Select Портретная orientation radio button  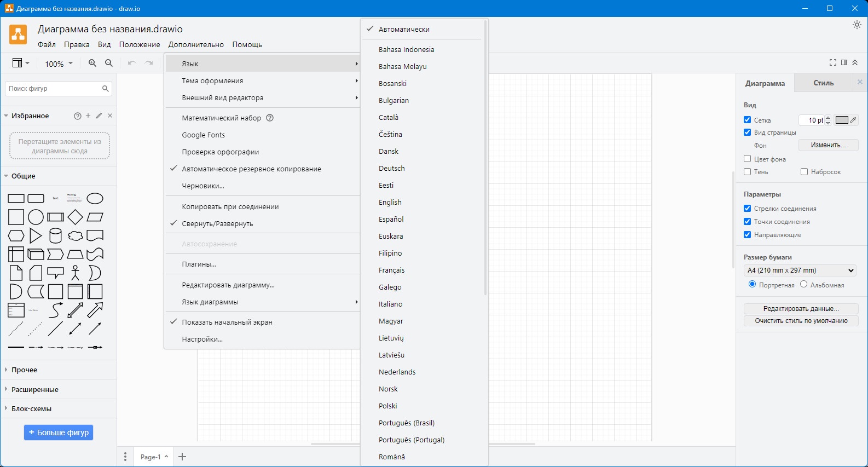pos(752,284)
